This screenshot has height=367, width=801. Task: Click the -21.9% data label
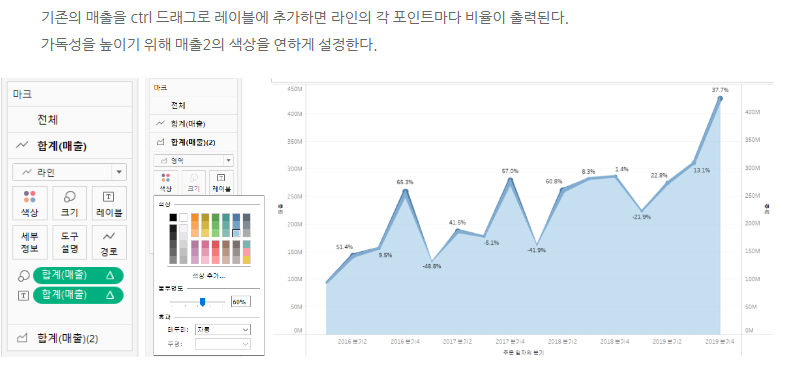click(x=642, y=217)
